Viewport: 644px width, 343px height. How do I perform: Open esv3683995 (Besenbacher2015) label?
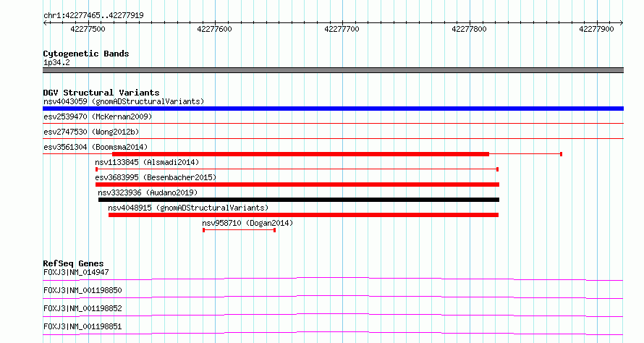156,177
